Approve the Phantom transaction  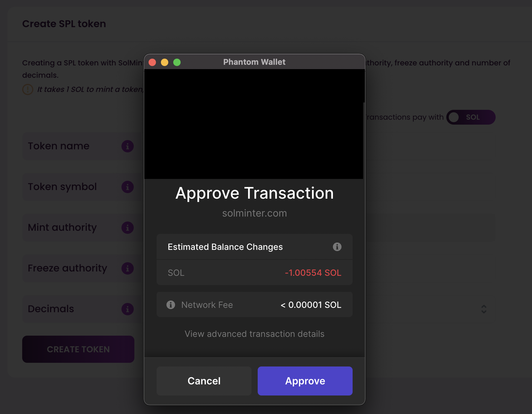pos(305,381)
